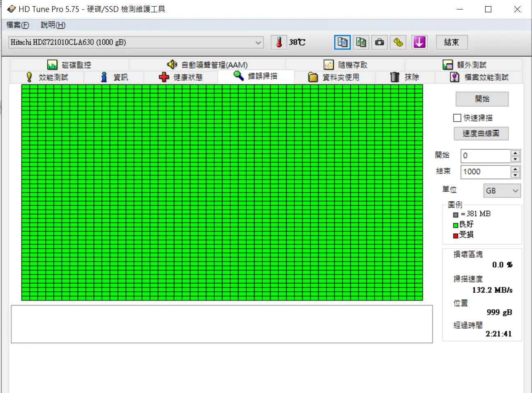The width and height of the screenshot is (532, 393).
Task: Click the bar chart icon of 磁碟監控
Action: pos(52,65)
